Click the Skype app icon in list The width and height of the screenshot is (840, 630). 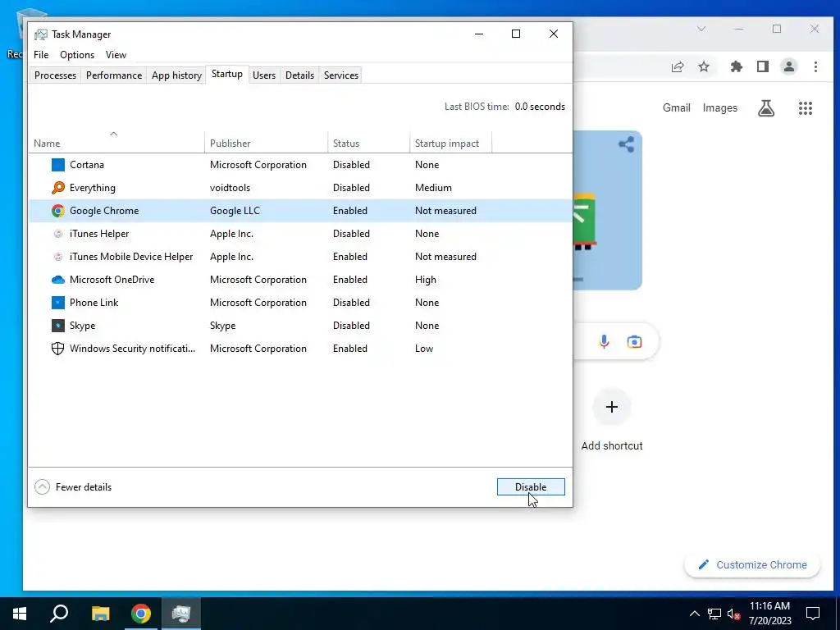[58, 326]
